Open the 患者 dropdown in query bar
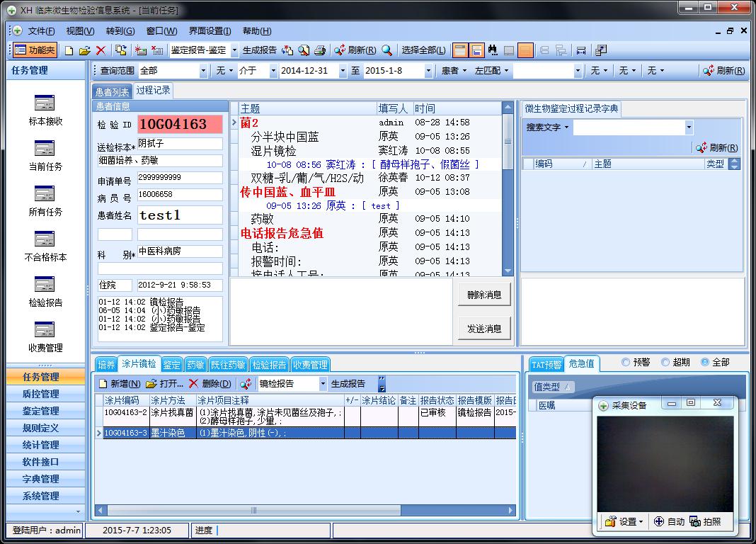 [454, 70]
